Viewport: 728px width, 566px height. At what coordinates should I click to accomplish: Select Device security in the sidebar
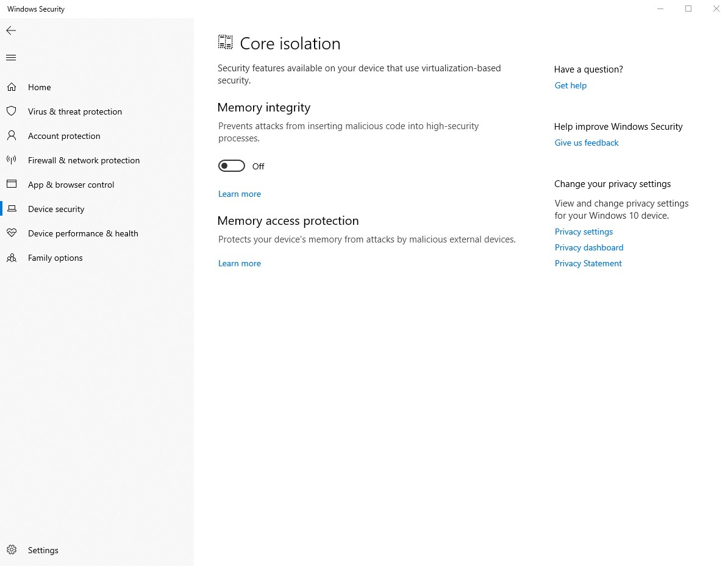click(56, 209)
